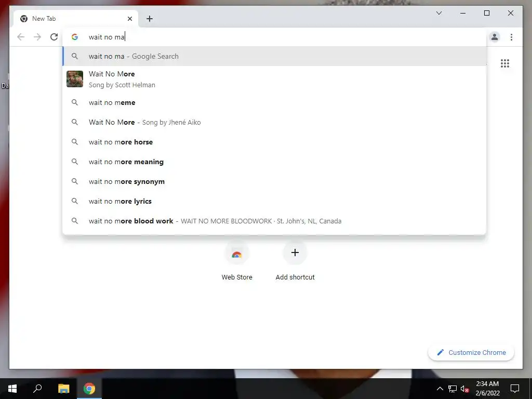This screenshot has height=399, width=532.
Task: Select 'wait no more horse' suggestion
Action: (274, 142)
